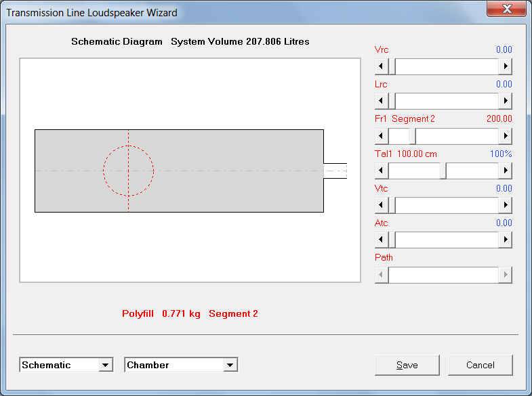Click the Vtc slider thumb
This screenshot has width=532, height=396.
[392, 205]
